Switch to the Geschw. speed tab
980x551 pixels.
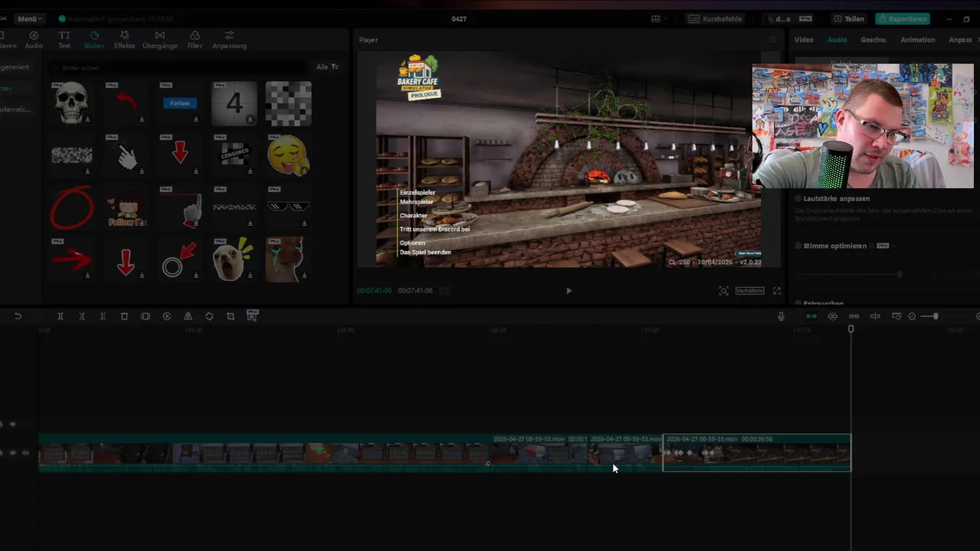[x=873, y=40]
